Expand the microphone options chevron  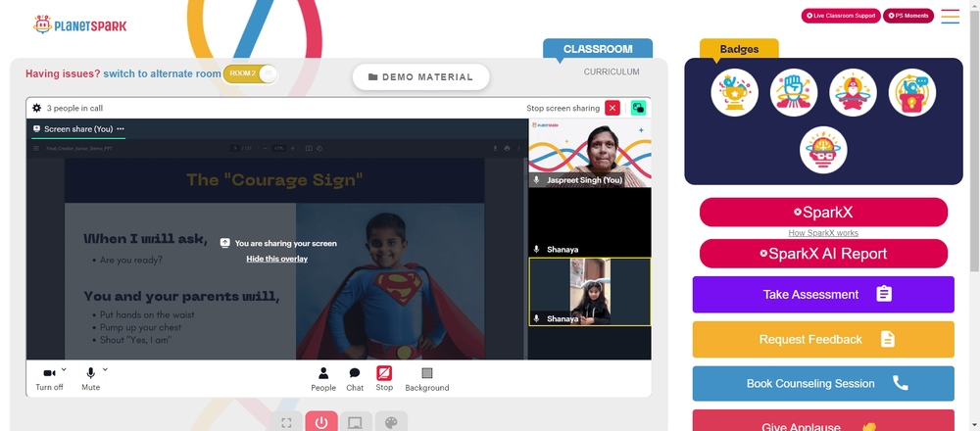[105, 369]
